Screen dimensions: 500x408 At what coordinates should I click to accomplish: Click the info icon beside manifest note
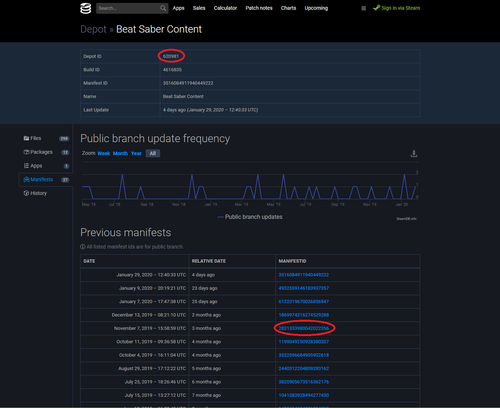click(x=83, y=247)
